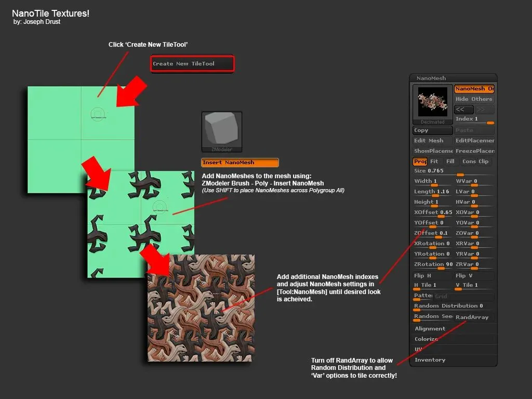Adjust the HVar 0 slider

click(x=474, y=203)
